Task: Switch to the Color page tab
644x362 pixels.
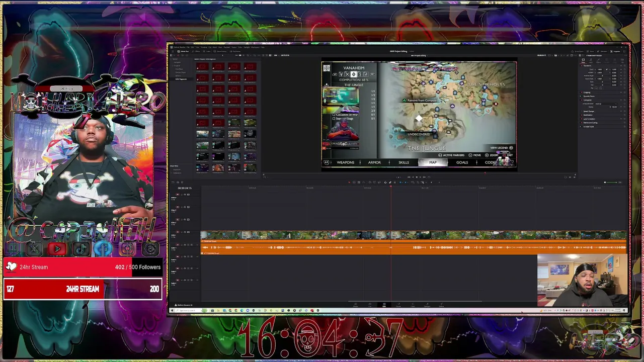Action: pos(413,305)
